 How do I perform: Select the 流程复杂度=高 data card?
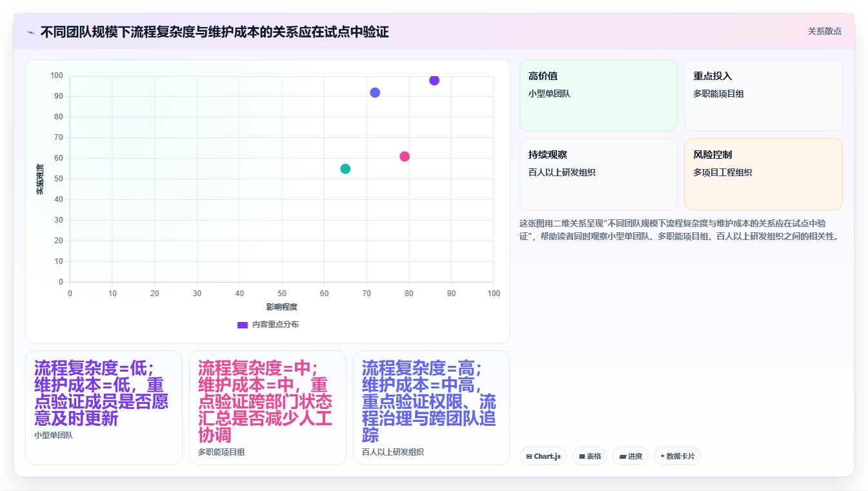(432, 408)
